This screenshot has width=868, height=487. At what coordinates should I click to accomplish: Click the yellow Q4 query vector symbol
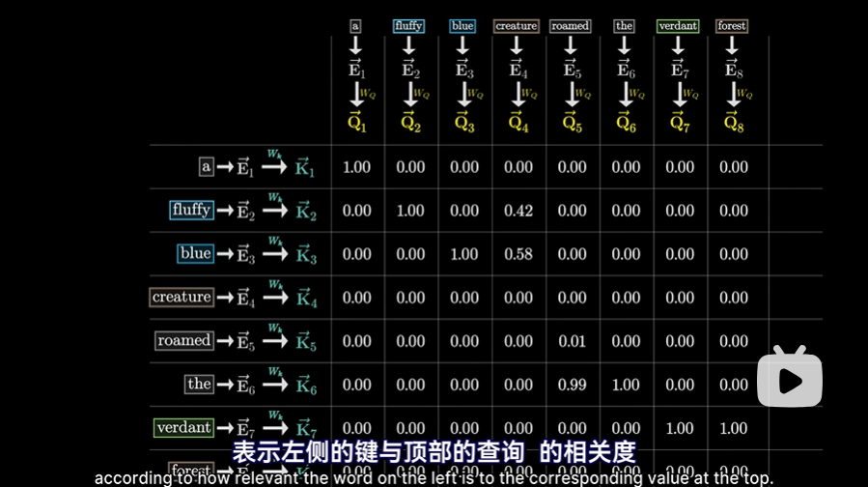tap(518, 123)
